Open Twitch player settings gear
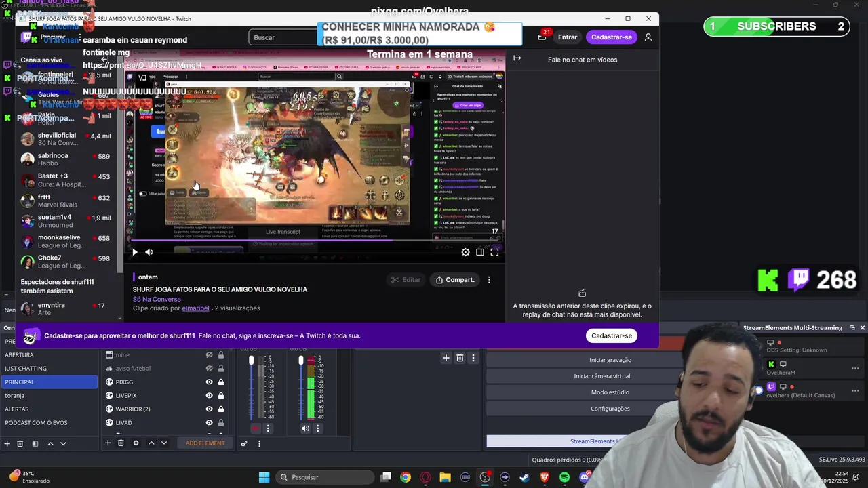The image size is (868, 488). coord(465,252)
